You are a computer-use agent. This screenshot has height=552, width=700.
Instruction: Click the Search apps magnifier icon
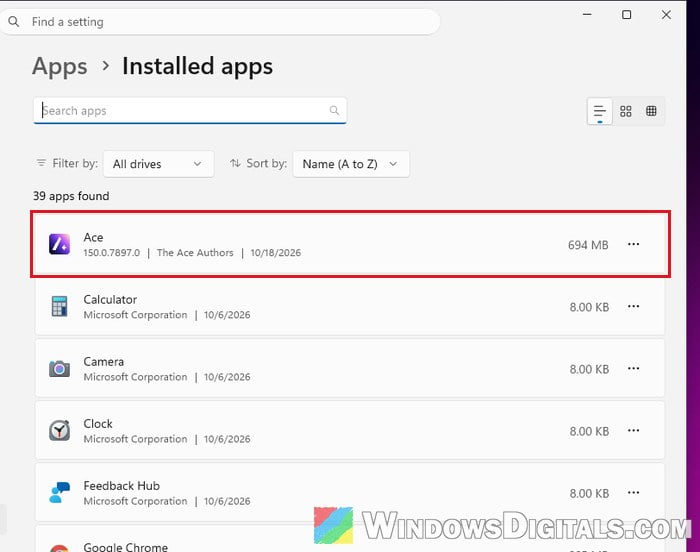pos(334,110)
